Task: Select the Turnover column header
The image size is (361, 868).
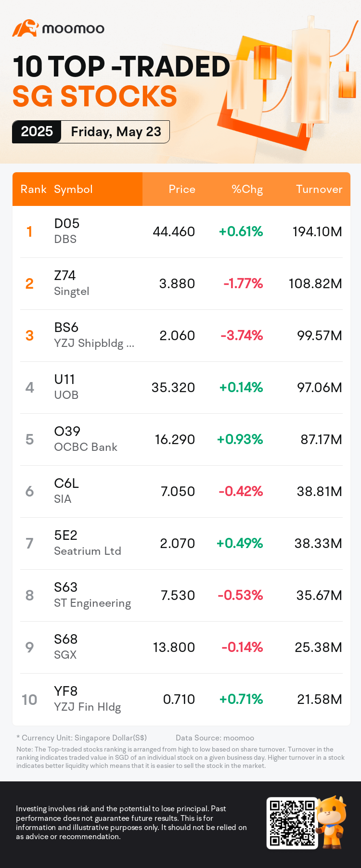Action: (319, 189)
